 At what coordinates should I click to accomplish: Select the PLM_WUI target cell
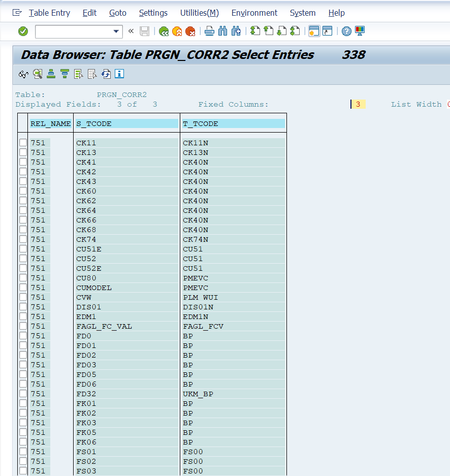(x=233, y=297)
